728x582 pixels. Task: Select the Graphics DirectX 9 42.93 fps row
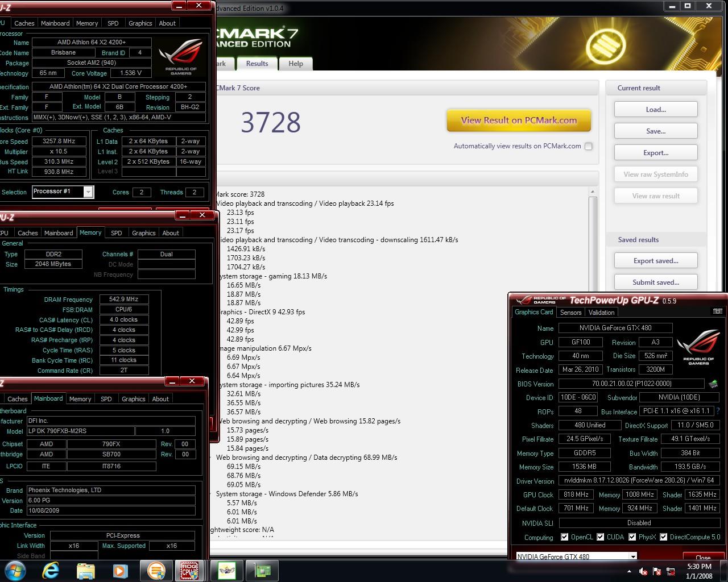click(260, 312)
